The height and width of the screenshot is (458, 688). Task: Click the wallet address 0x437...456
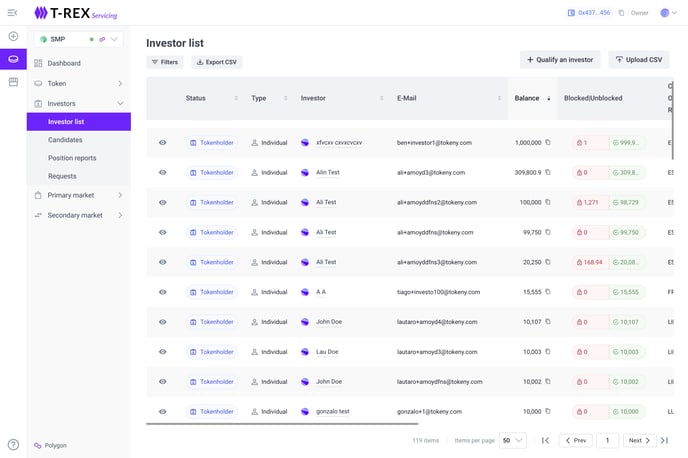click(594, 13)
